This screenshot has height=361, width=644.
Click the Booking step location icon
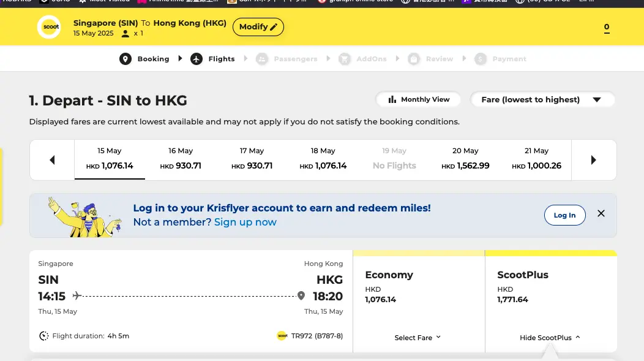pyautogui.click(x=125, y=59)
